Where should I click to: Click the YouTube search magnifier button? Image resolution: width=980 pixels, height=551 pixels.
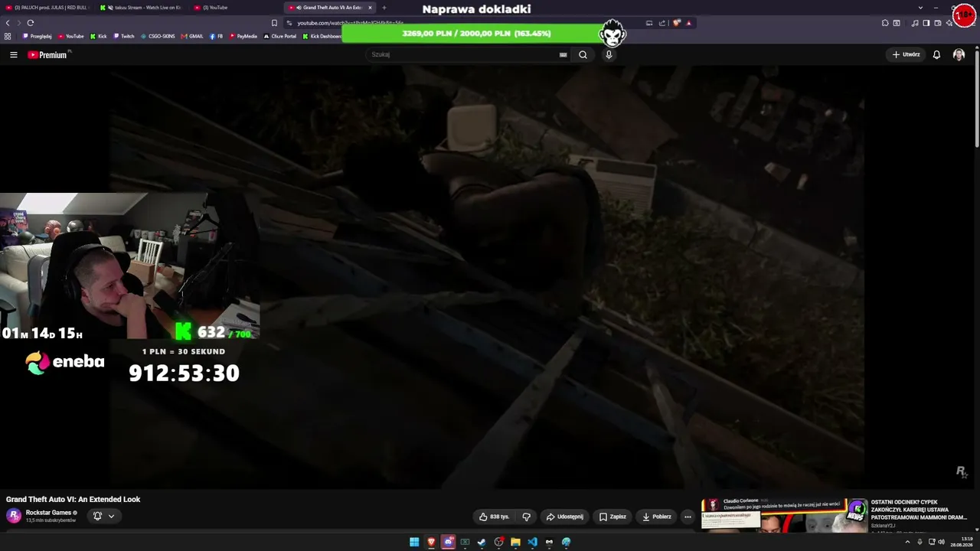(x=583, y=55)
